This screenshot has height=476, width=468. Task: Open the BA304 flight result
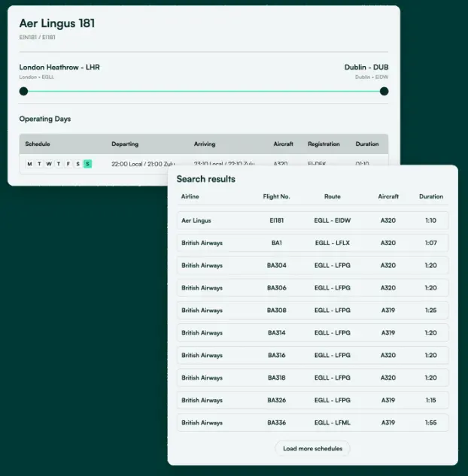[x=312, y=265]
